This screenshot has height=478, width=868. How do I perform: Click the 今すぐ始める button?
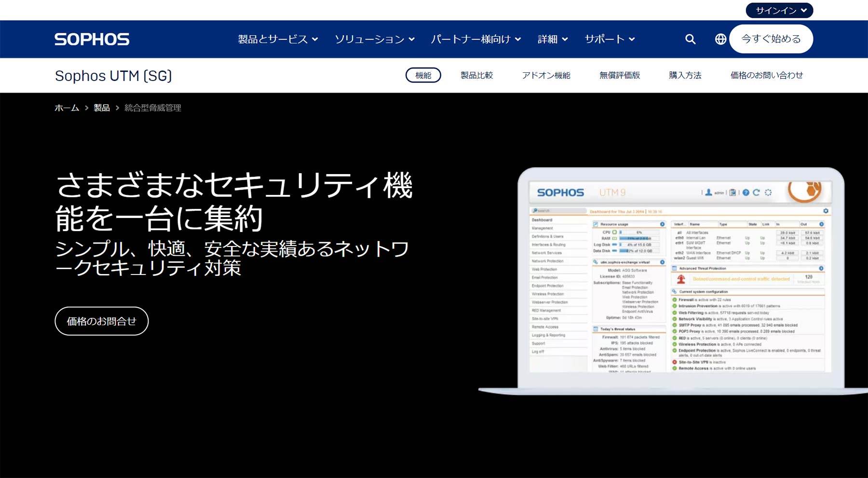point(771,39)
